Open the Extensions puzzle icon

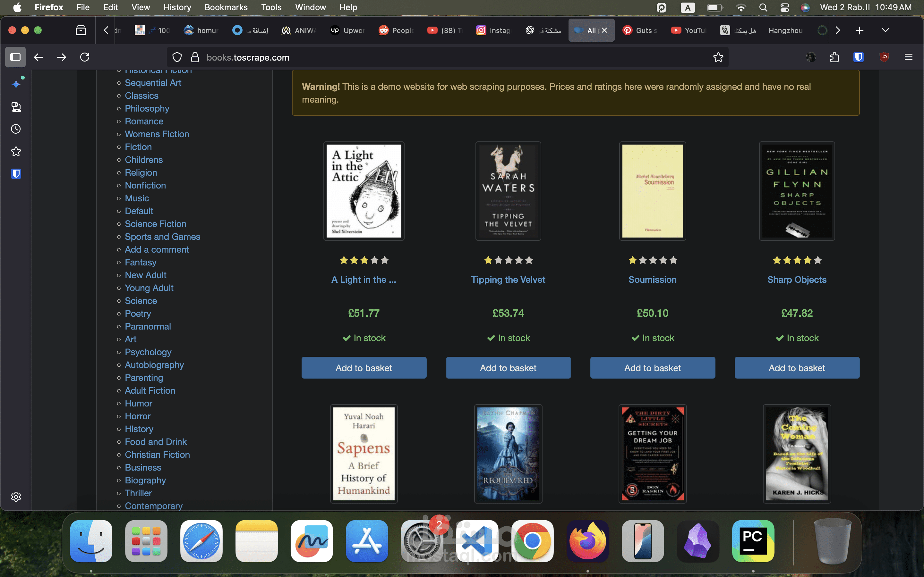834,57
